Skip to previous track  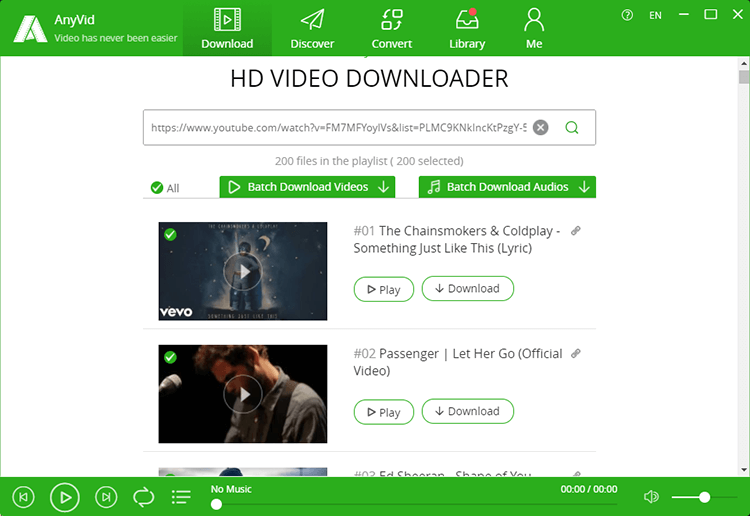pyautogui.click(x=23, y=497)
